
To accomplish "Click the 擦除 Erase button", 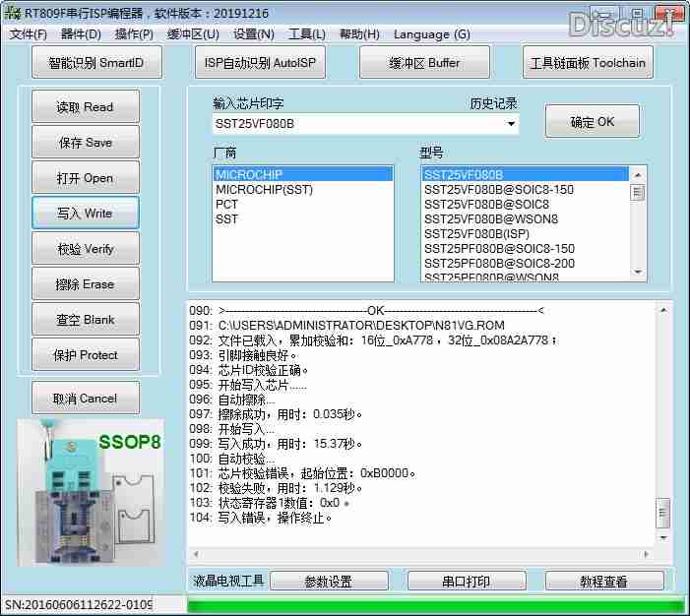I will tap(86, 283).
